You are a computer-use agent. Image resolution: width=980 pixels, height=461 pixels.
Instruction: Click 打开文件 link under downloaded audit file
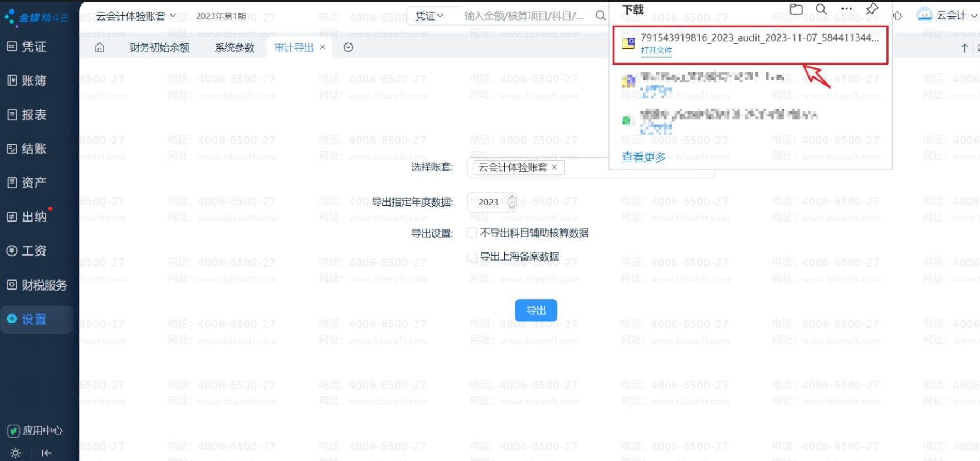click(656, 50)
